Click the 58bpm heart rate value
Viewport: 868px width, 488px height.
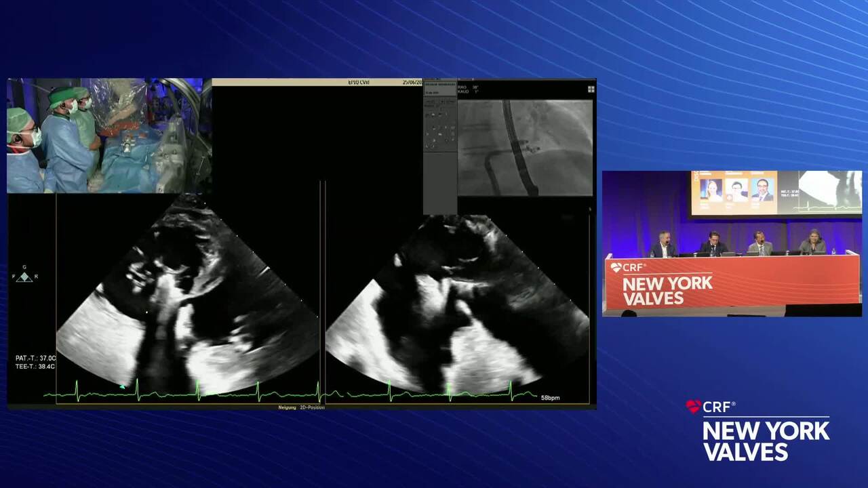[551, 398]
